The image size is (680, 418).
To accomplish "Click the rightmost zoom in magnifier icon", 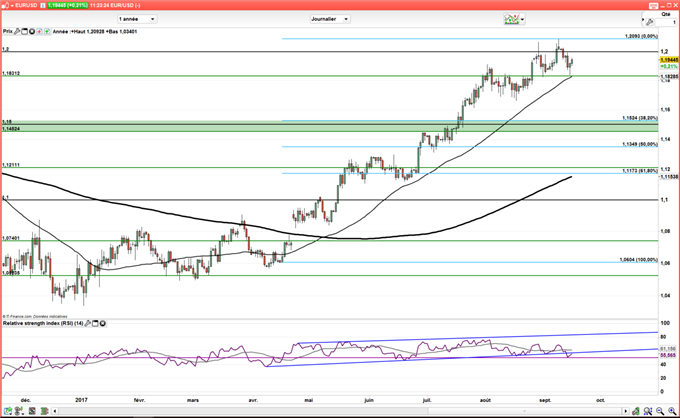I will pos(672,411).
